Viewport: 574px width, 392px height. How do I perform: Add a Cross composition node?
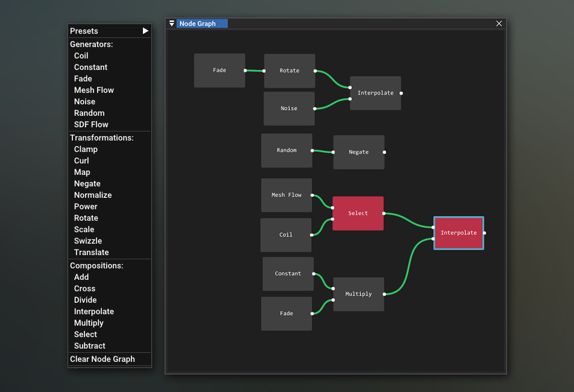point(84,288)
